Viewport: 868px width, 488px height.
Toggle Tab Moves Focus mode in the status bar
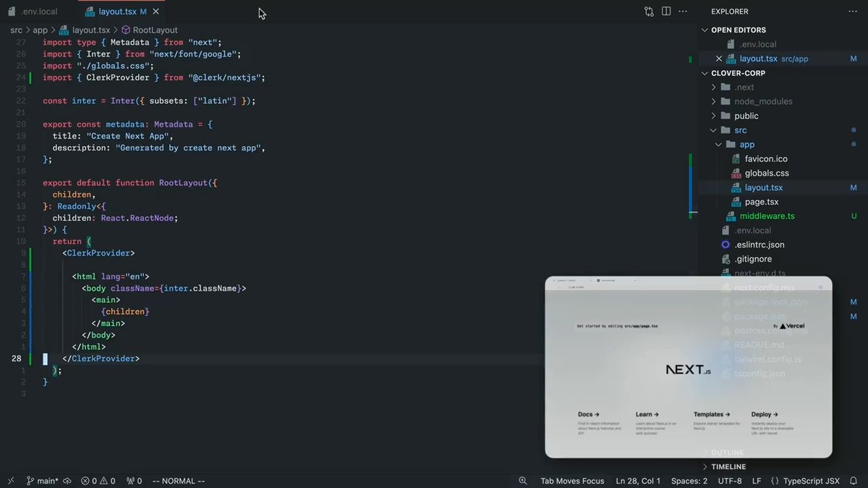pyautogui.click(x=572, y=481)
